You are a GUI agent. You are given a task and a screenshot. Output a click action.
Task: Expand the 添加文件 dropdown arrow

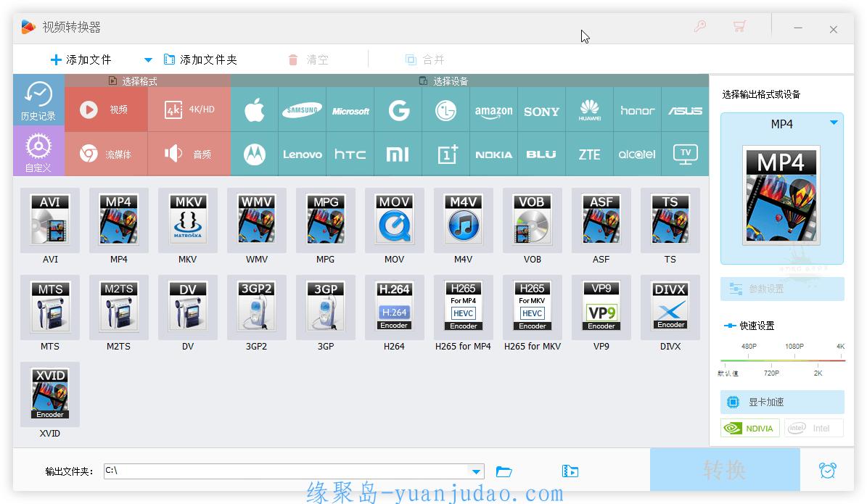(147, 59)
